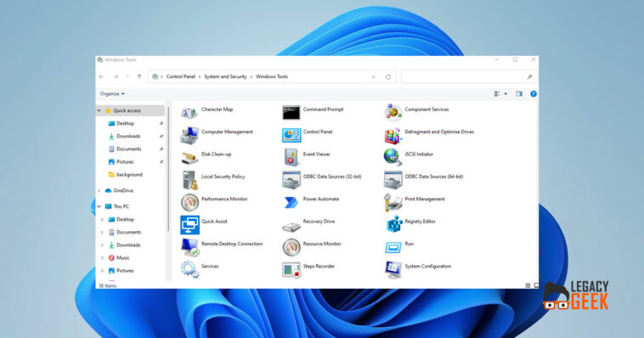Click the Windows Tools breadcrumb segment
The width and height of the screenshot is (644, 338).
(x=272, y=76)
